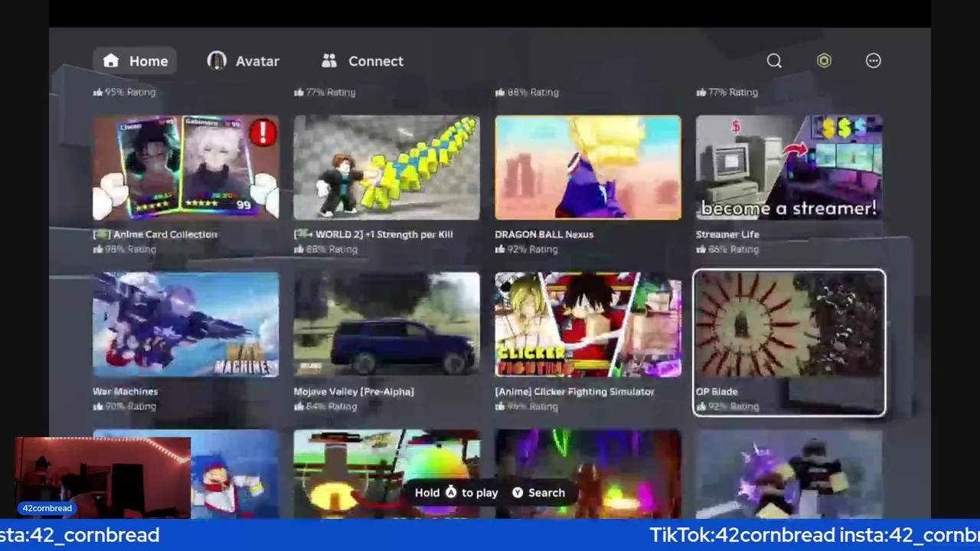The height and width of the screenshot is (551, 980).
Task: Open Streamer Life game thumbnail
Action: (789, 168)
